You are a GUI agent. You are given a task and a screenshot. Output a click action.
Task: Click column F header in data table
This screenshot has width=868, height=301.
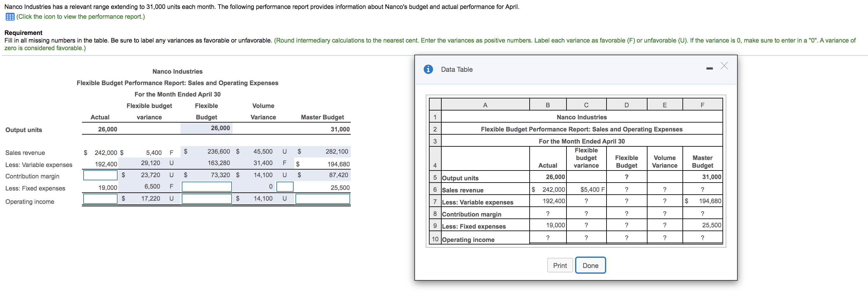click(x=702, y=105)
